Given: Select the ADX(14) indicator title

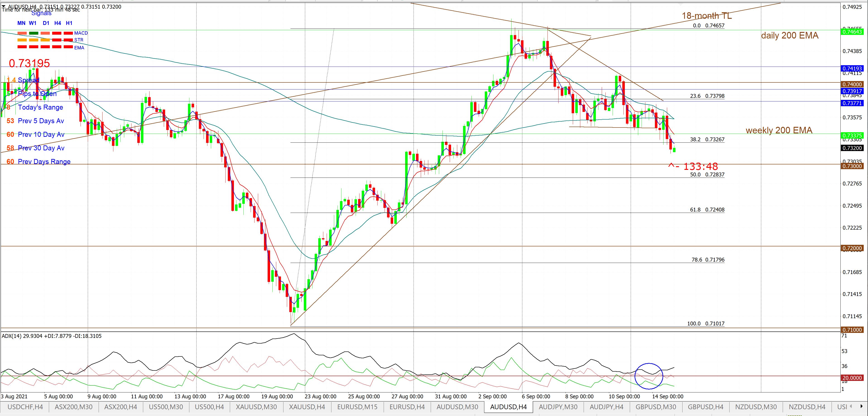Looking at the screenshot, I should 52,336.
